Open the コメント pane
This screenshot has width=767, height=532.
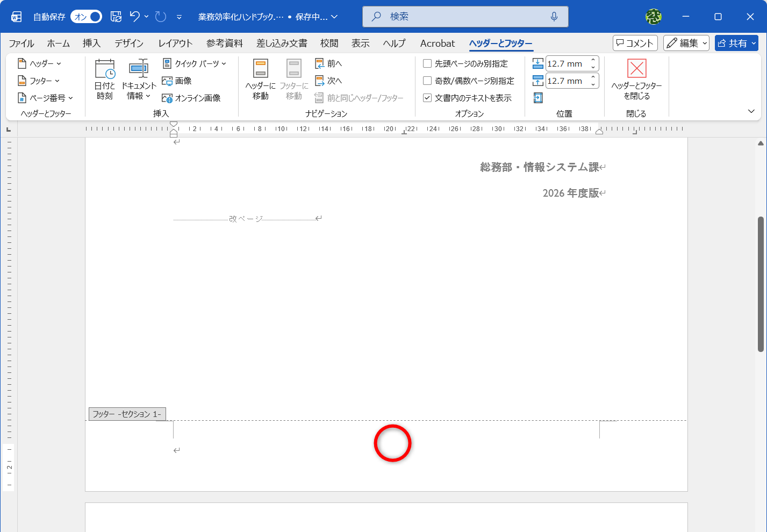[x=635, y=43]
